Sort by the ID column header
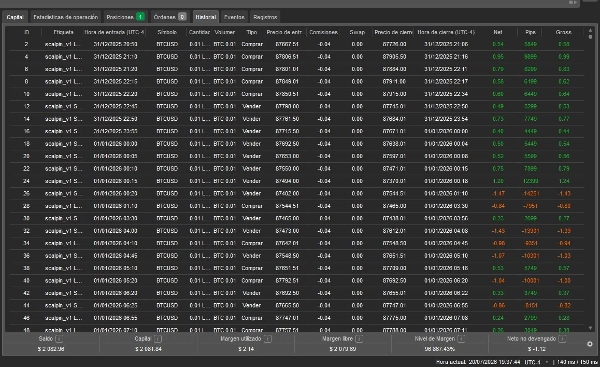 (x=26, y=32)
